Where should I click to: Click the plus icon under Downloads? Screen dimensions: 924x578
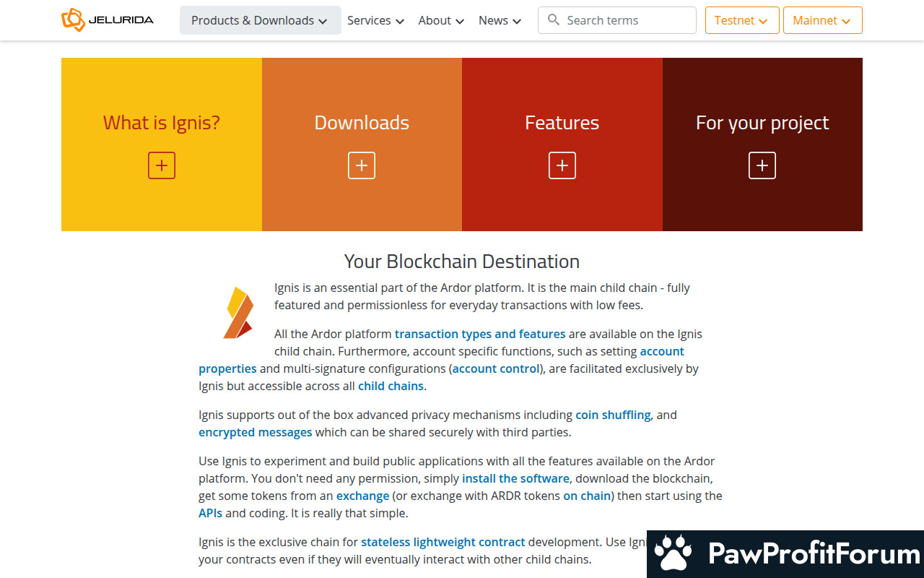(x=362, y=165)
